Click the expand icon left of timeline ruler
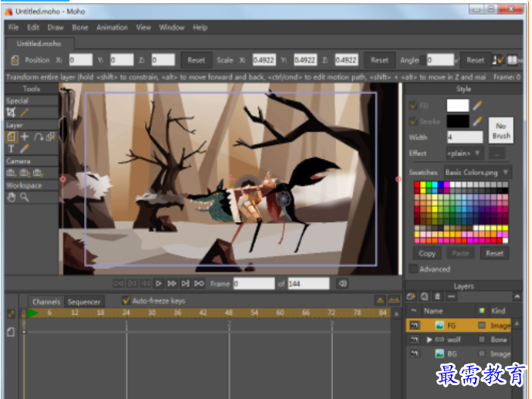This screenshot has width=532, height=399. (x=11, y=313)
